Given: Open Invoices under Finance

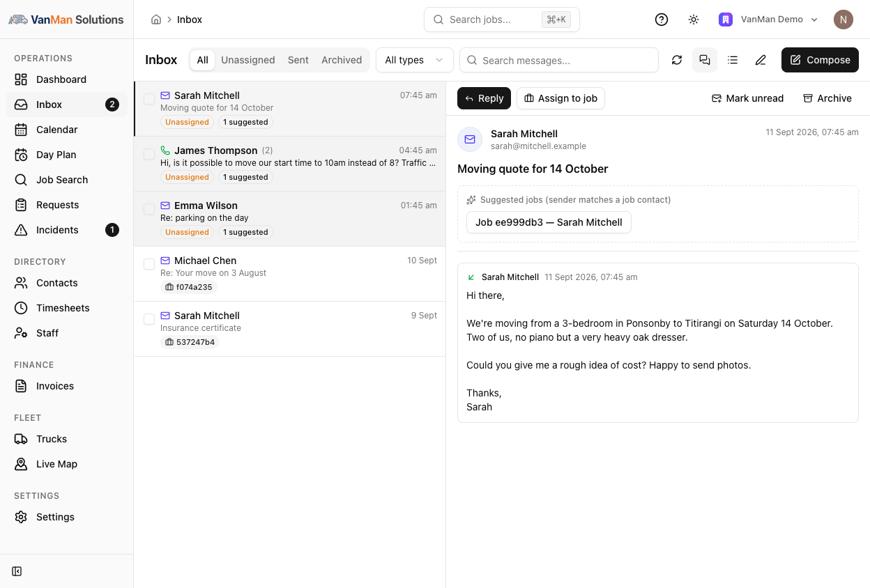Looking at the screenshot, I should [x=66, y=386].
